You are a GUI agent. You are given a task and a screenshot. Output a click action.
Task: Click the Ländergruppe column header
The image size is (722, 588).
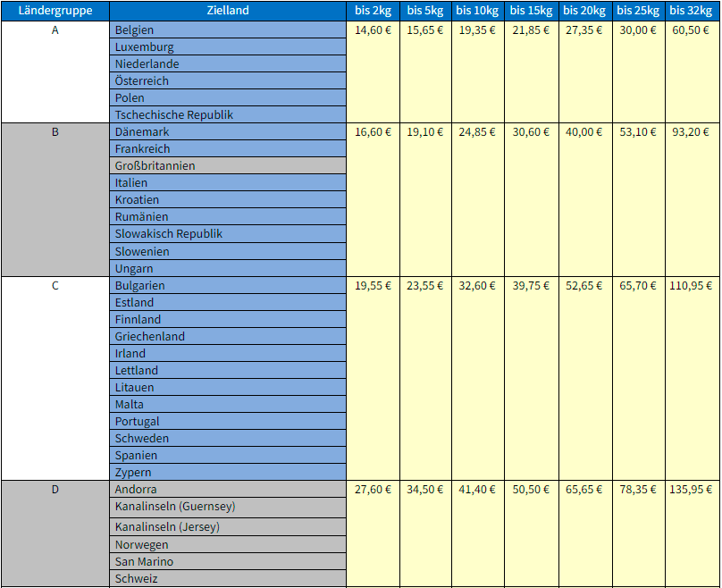pyautogui.click(x=55, y=11)
